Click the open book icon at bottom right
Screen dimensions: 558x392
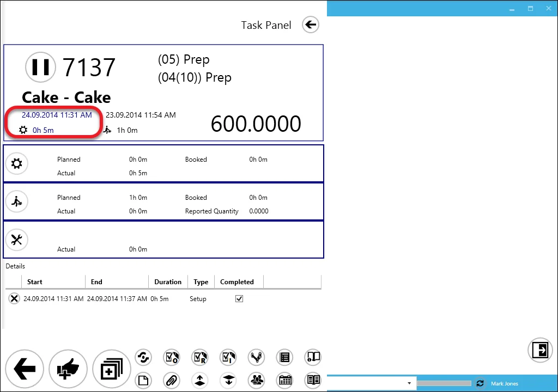tap(313, 380)
